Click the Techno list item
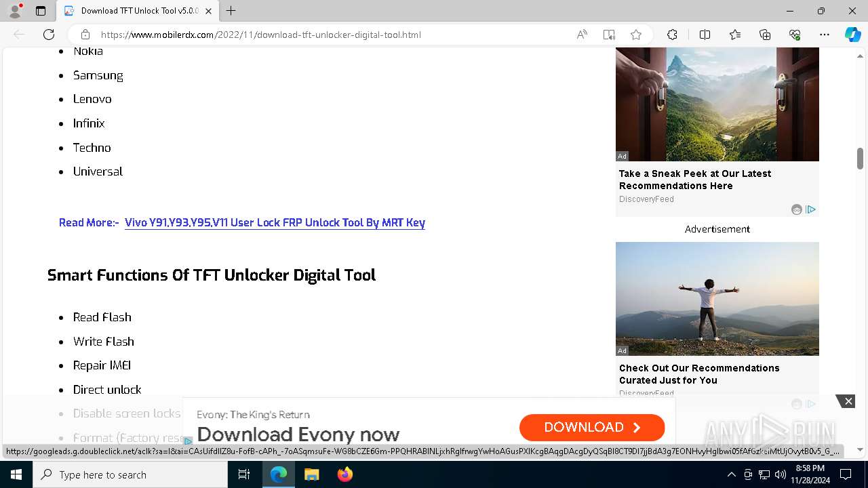This screenshot has height=488, width=868. pos(92,148)
